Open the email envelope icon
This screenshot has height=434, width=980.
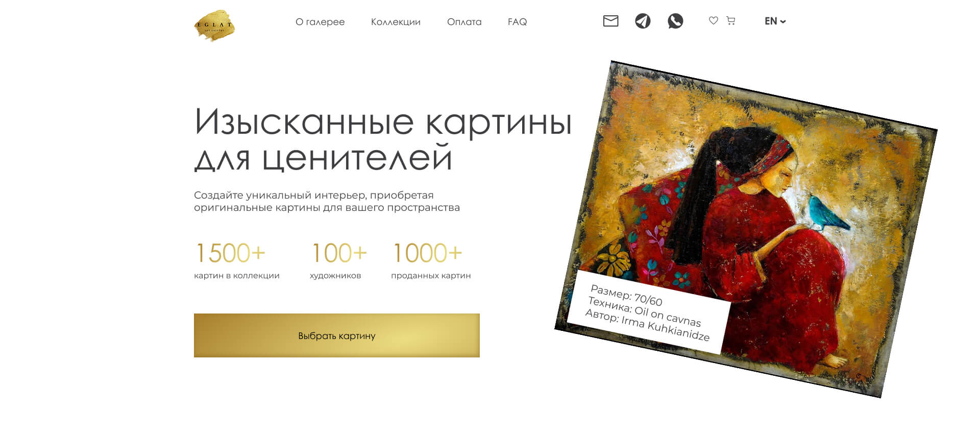coord(610,21)
